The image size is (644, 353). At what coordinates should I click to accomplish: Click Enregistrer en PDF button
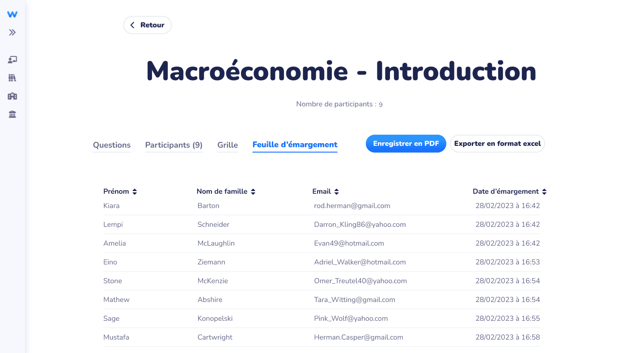(406, 144)
